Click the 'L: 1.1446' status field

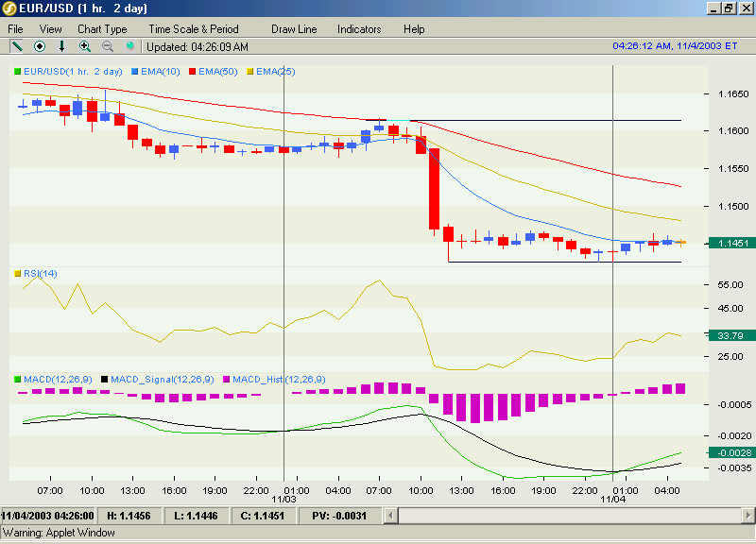(x=196, y=516)
